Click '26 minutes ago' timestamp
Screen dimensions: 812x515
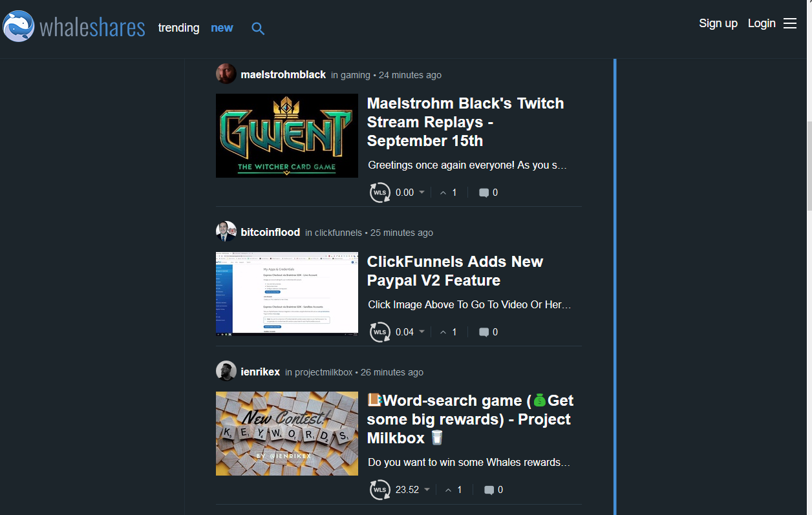click(x=392, y=372)
